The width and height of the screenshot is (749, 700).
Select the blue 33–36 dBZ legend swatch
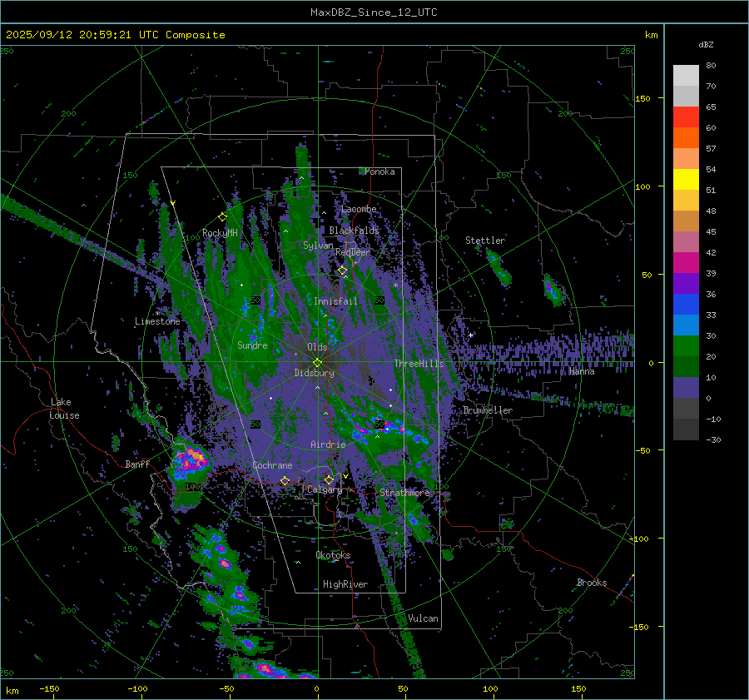coord(686,305)
